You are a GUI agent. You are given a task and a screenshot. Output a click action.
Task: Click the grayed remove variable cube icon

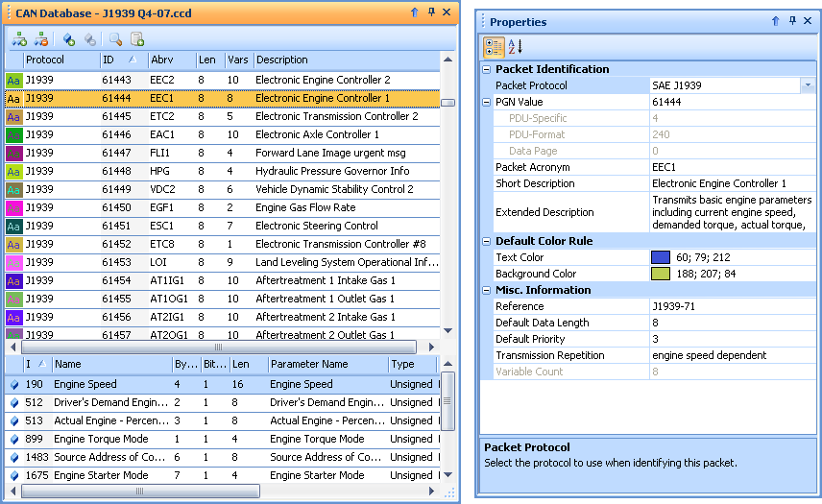tap(90, 39)
